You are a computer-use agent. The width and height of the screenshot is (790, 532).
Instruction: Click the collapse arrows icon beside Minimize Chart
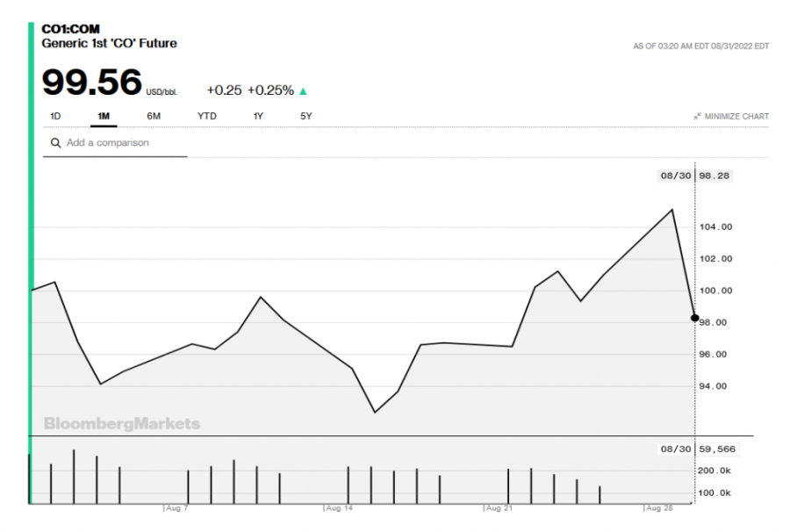[697, 117]
